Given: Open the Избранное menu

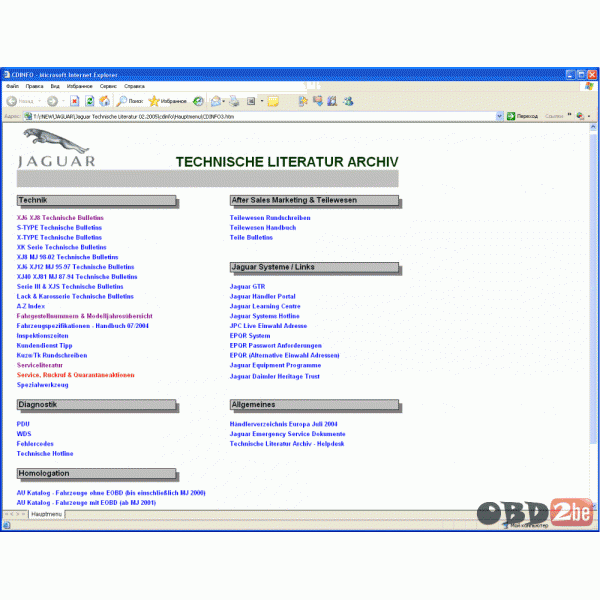Looking at the screenshot, I should (80, 86).
